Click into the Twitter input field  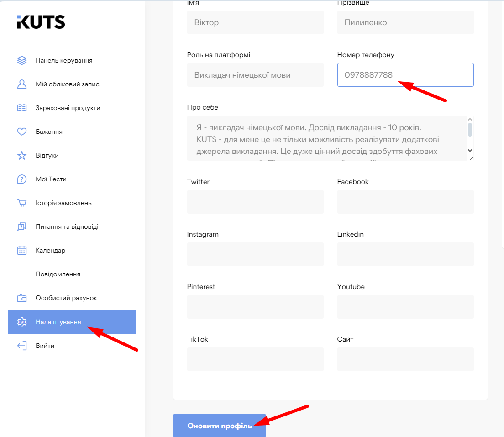pyautogui.click(x=255, y=202)
